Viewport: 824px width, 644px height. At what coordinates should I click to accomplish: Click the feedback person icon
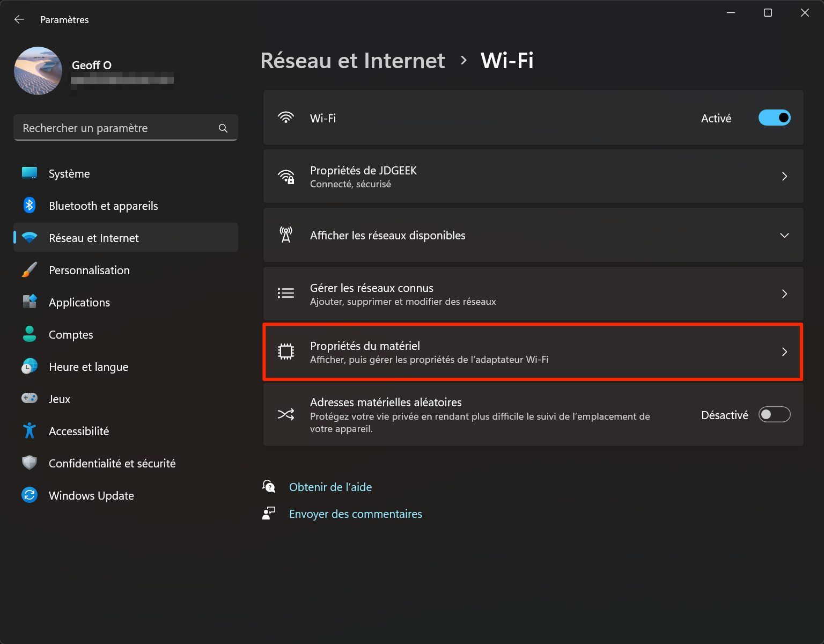click(x=269, y=513)
